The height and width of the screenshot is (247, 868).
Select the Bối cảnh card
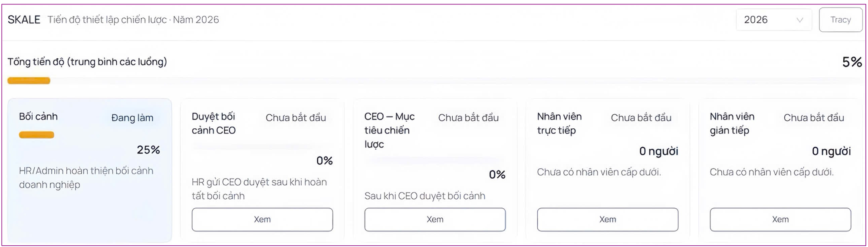pyautogui.click(x=90, y=170)
